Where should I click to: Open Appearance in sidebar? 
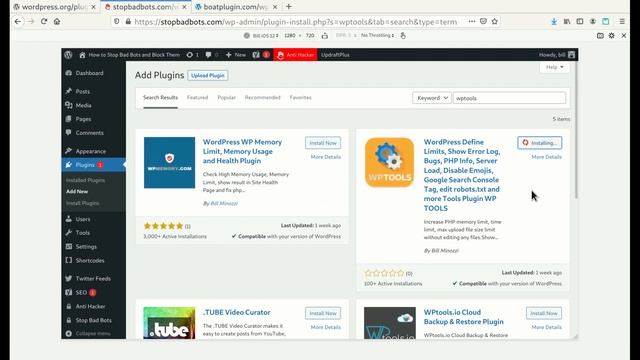coord(91,151)
